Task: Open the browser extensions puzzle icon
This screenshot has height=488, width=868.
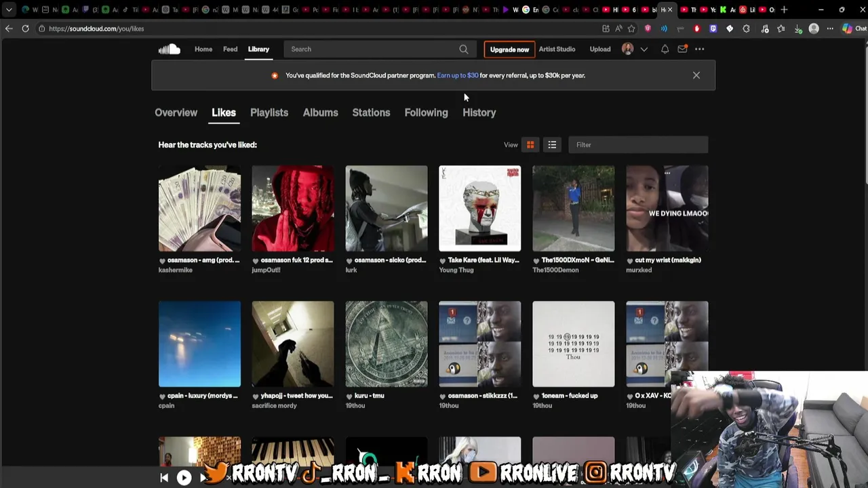Action: coord(746,28)
